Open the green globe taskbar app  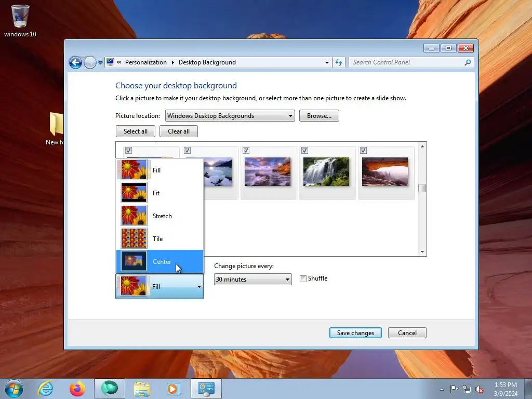pos(109,389)
